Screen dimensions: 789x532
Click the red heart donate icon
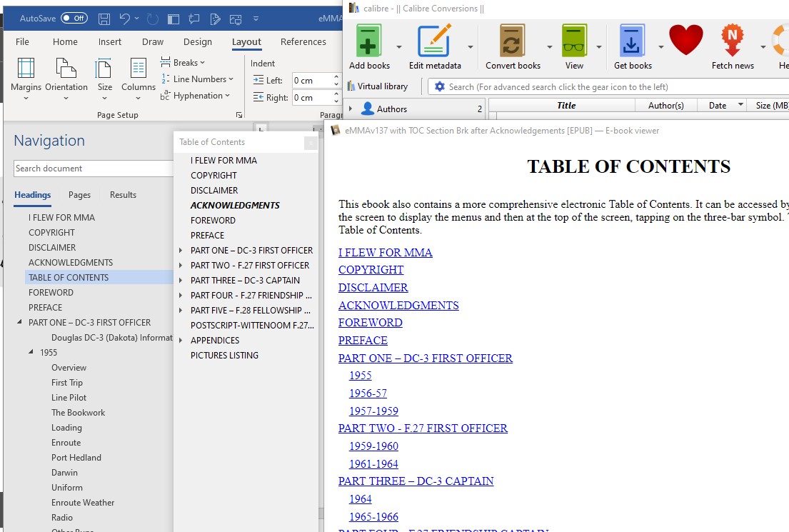685,41
